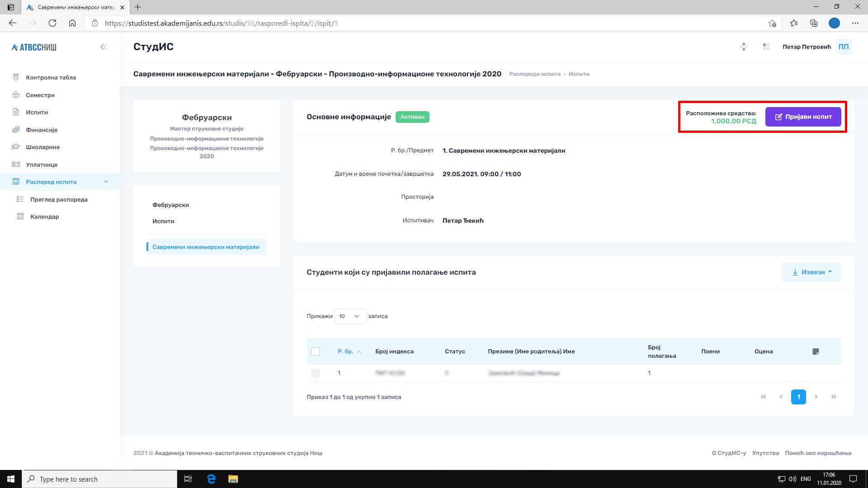868x488 pixels.
Task: Click the Календар icon in sidebar
Action: (20, 216)
